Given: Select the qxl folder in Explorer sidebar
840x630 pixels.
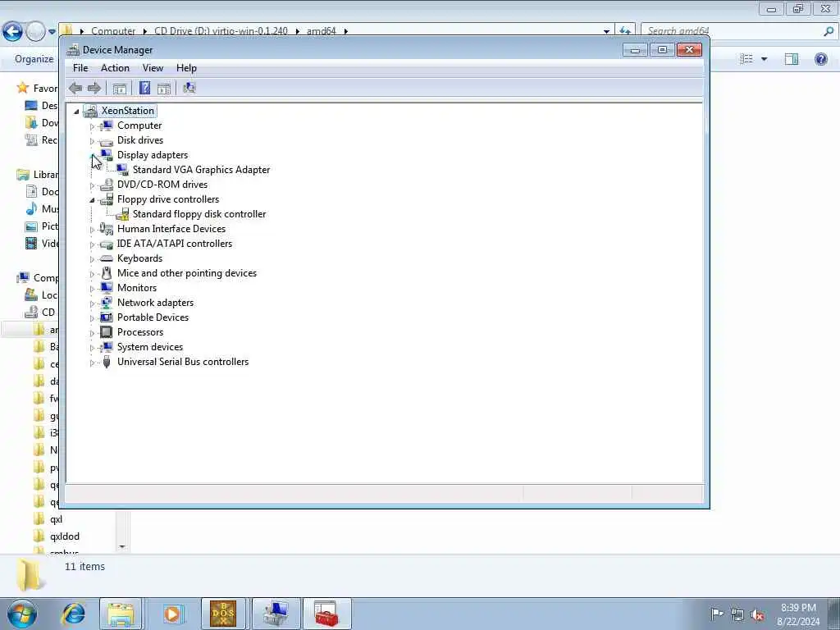Looking at the screenshot, I should tap(57, 519).
